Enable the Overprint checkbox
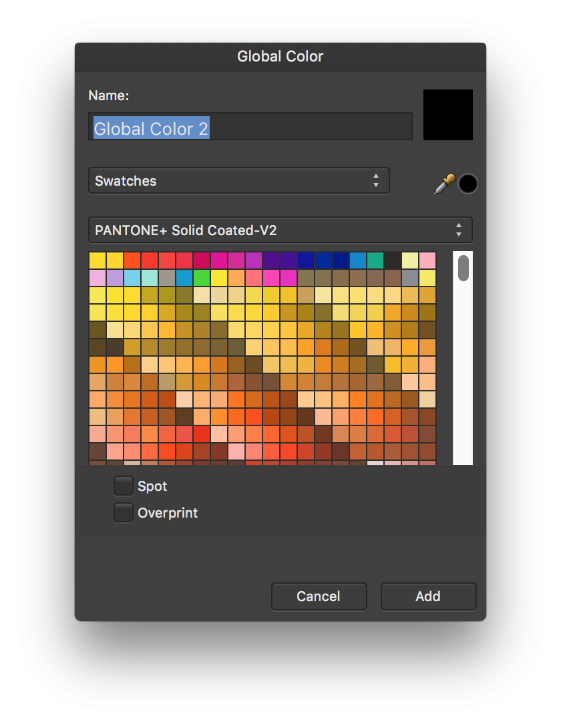Screen dimensions: 561x728 pos(124,512)
